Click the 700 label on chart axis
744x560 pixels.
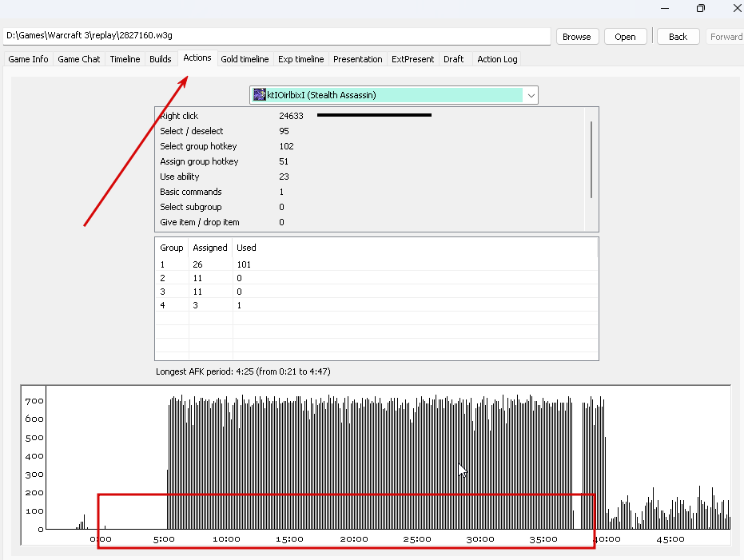[x=34, y=401]
